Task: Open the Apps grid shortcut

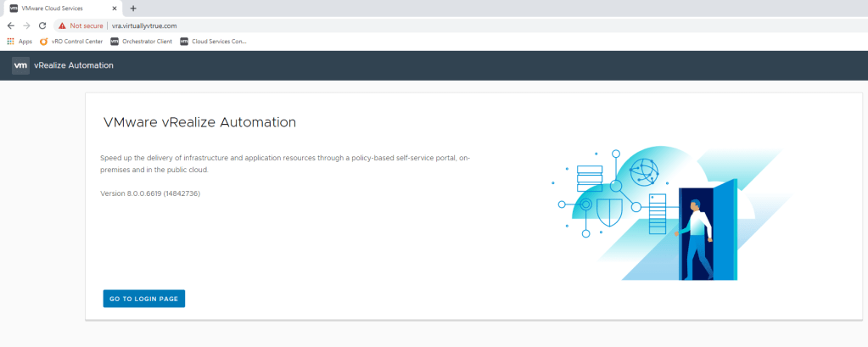Action: coord(20,41)
